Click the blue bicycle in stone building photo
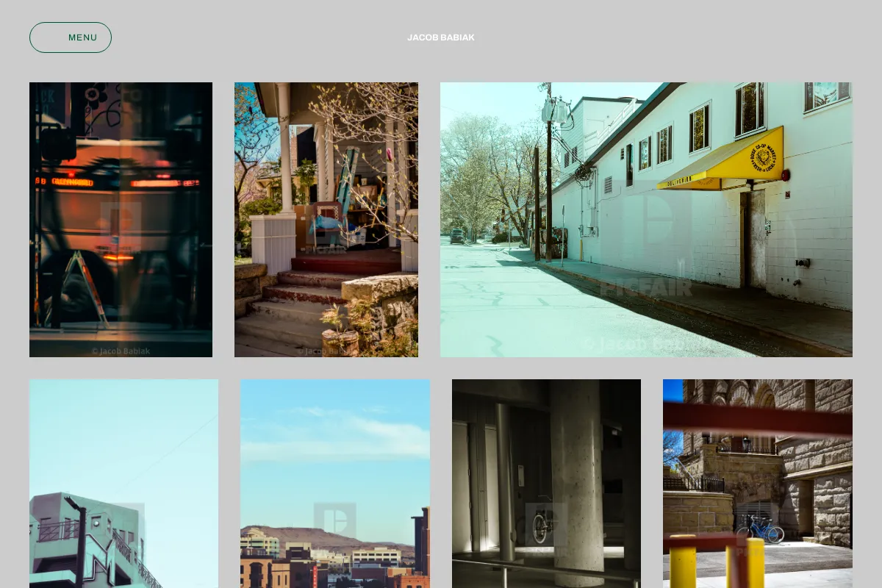Viewport: 882px width, 588px height. coord(759,529)
